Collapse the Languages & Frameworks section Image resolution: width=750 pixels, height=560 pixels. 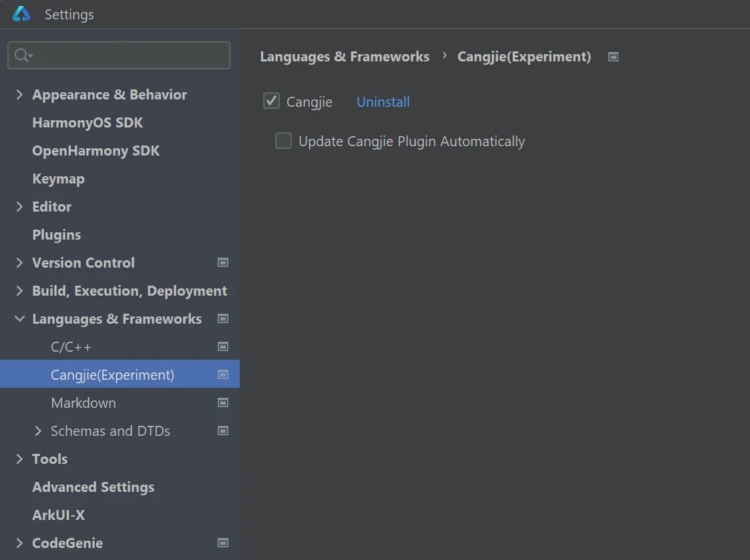click(x=19, y=319)
